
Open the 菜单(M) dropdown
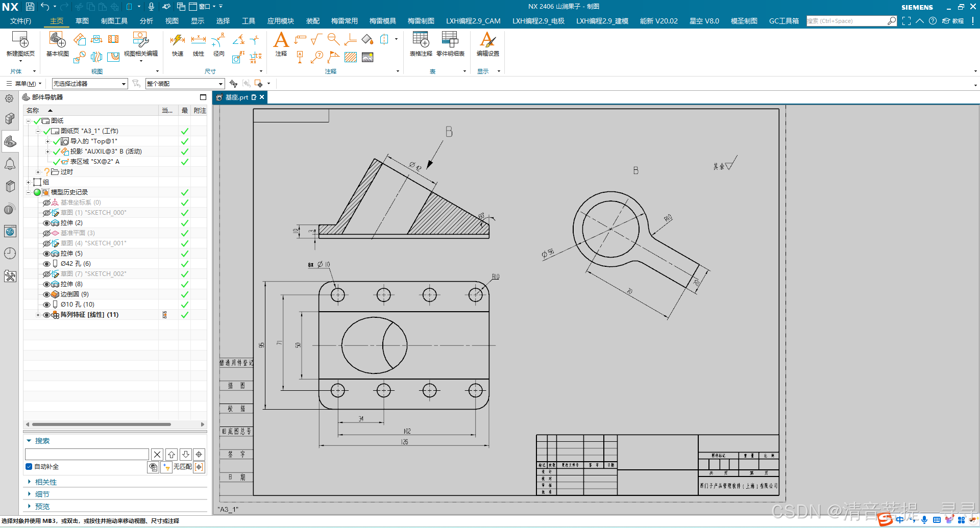pyautogui.click(x=24, y=84)
